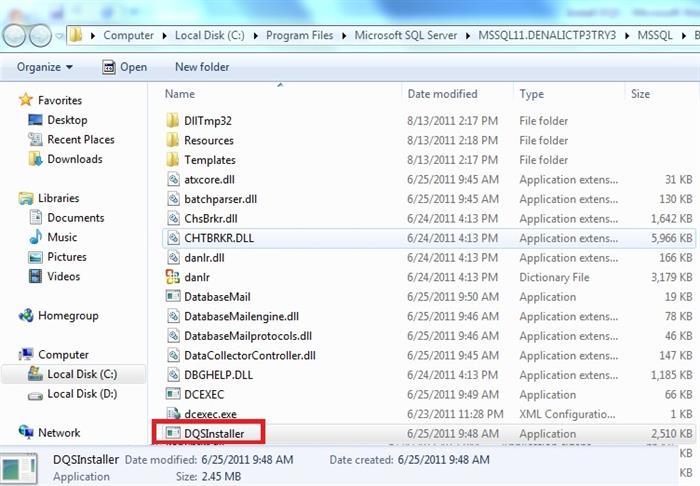Click the Forward navigation arrow button
This screenshot has width=700, height=486.
(x=40, y=35)
